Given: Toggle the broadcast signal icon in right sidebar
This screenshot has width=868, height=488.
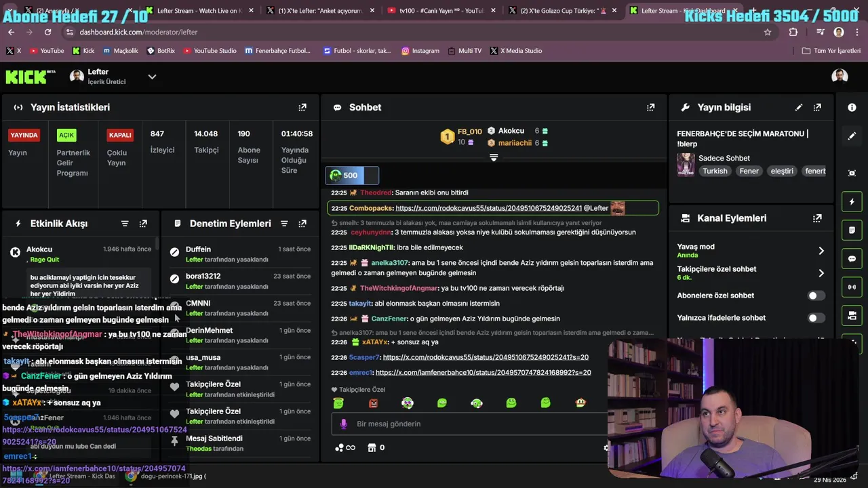Looking at the screenshot, I should point(852,287).
